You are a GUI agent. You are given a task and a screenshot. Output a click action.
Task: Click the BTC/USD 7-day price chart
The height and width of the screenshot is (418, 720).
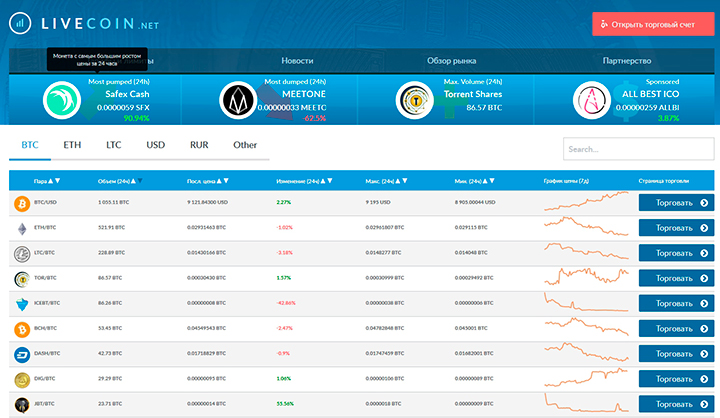click(586, 201)
